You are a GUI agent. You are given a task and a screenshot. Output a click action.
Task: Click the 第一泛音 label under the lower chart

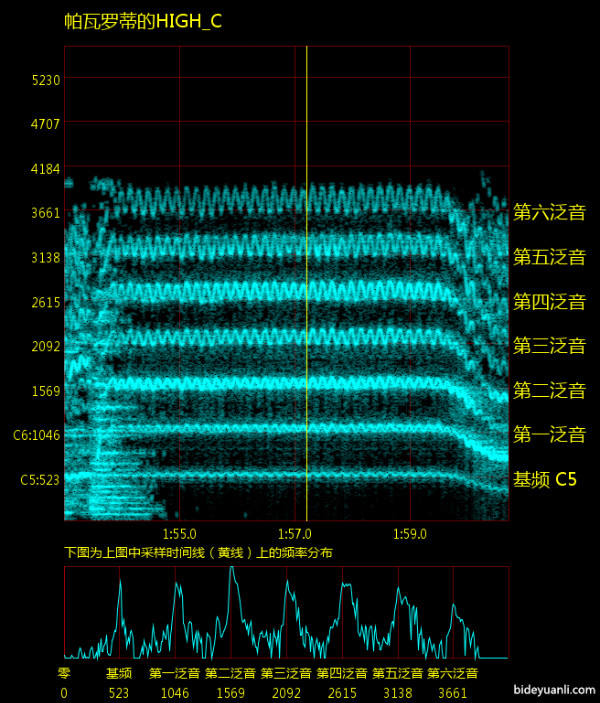coord(174,673)
